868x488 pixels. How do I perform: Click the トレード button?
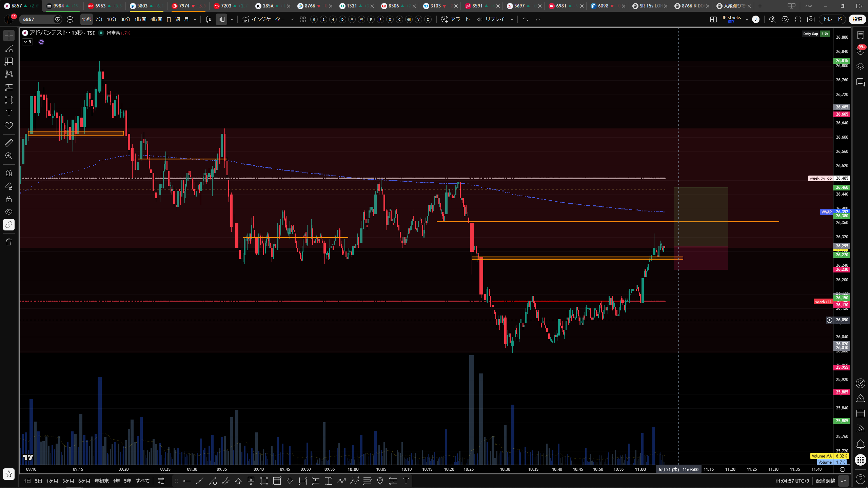(832, 19)
